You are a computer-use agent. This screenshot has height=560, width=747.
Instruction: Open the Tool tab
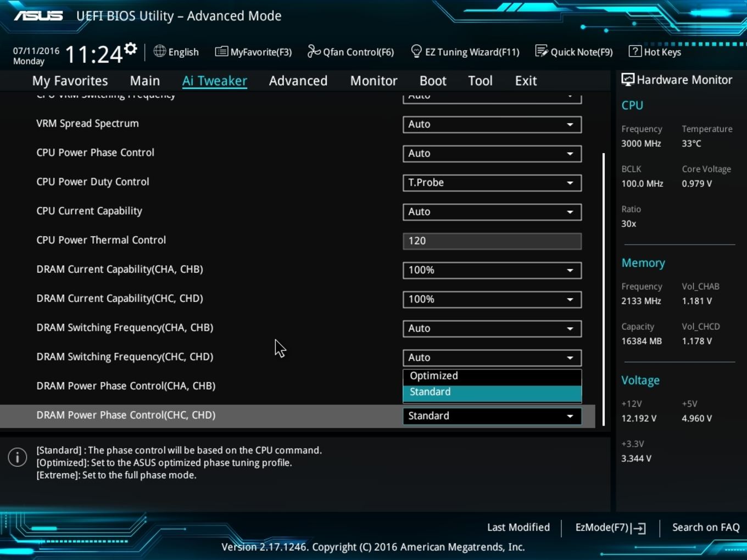(480, 81)
